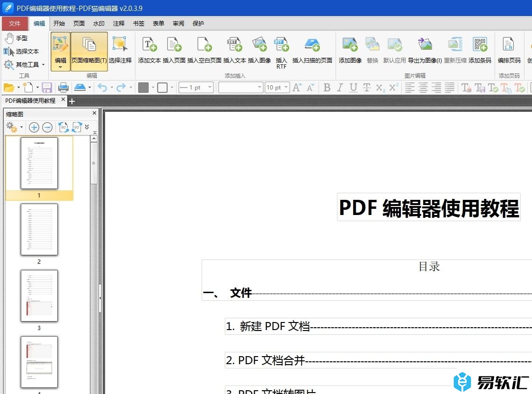Toggle strikethrough formatting
532x394 pixels.
(367, 88)
